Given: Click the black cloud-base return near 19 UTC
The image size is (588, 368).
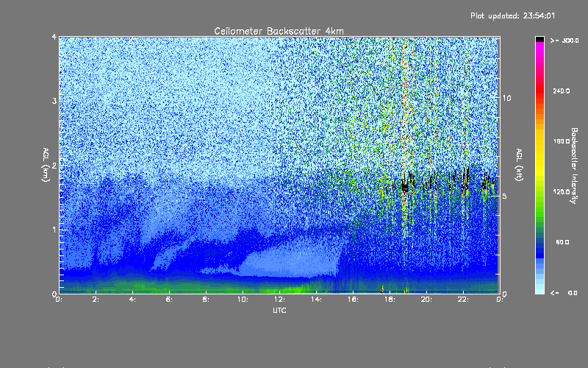Looking at the screenshot, I should (x=405, y=187).
